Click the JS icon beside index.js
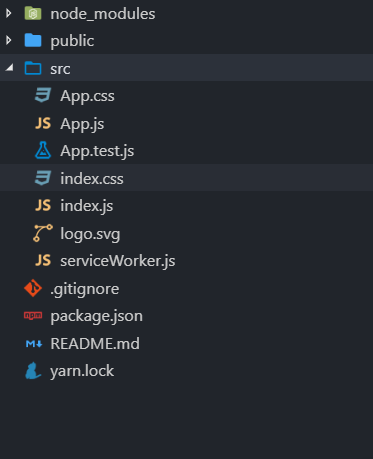Image resolution: width=373 pixels, height=459 pixels. pos(43,205)
